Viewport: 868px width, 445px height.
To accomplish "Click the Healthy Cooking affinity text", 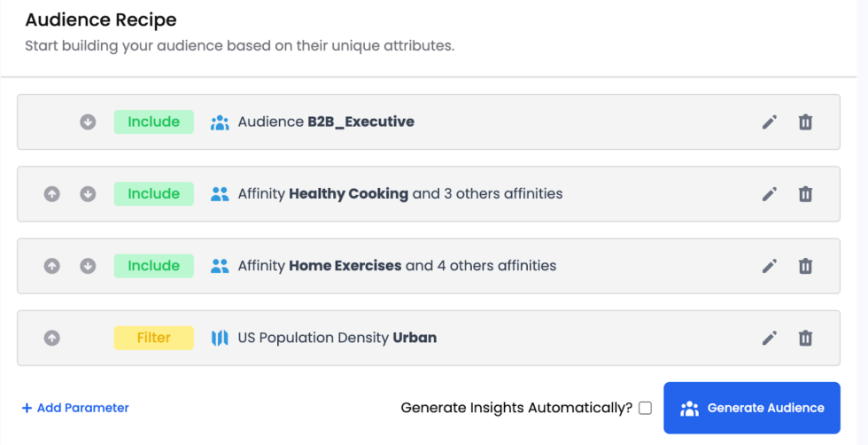I will pos(348,194).
